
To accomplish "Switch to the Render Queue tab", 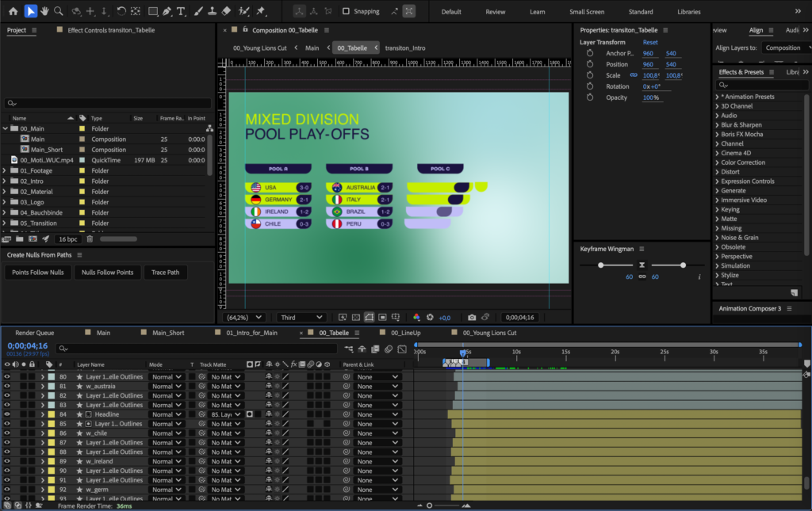I will (x=34, y=333).
